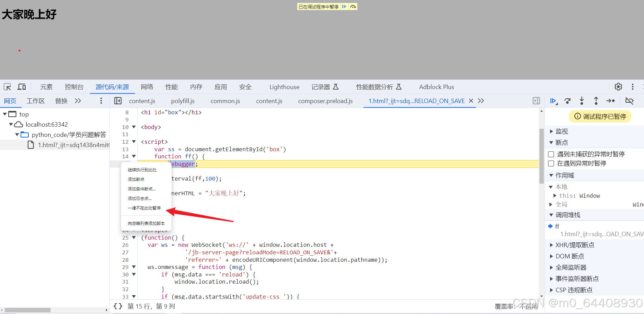Switch to 元素 Elements tab
The width and height of the screenshot is (644, 314).
pyautogui.click(x=46, y=87)
